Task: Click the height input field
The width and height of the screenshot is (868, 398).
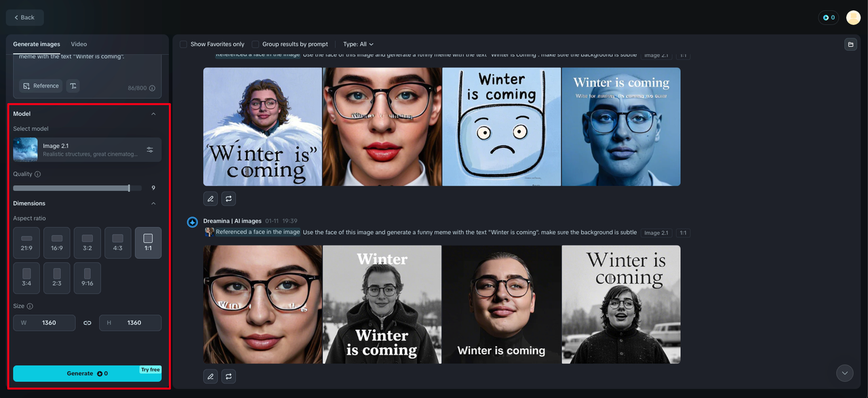Action: (x=130, y=323)
